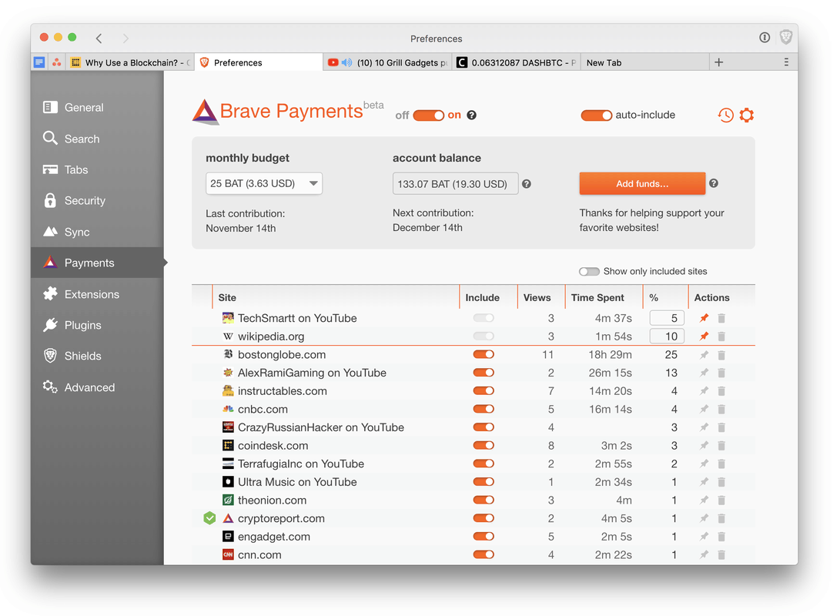Viewport: 840px width, 616px height.
Task: Click the verified badge beside cryptoreport.com
Action: click(209, 517)
